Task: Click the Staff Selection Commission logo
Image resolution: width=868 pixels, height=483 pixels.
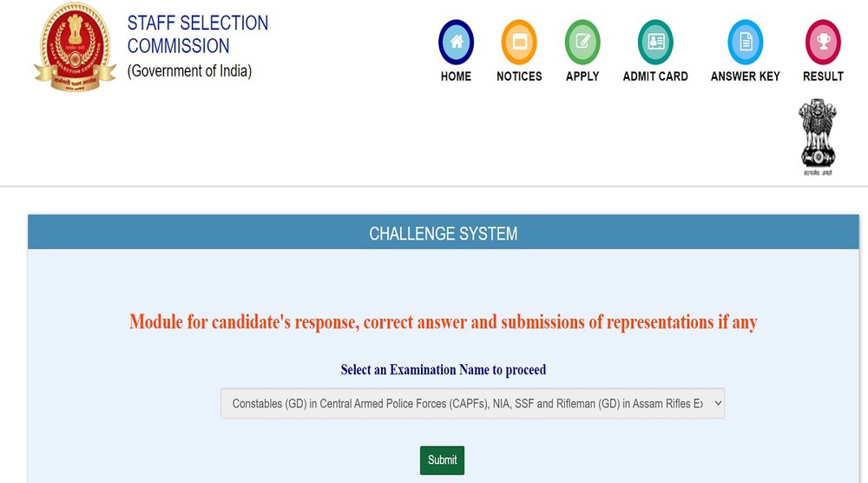Action: tap(75, 48)
